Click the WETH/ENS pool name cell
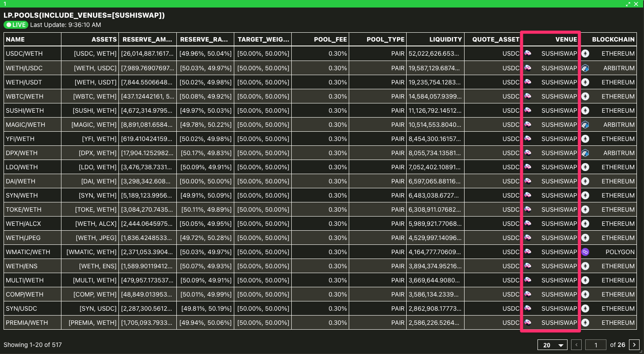This screenshot has height=354, width=644. (x=33, y=266)
